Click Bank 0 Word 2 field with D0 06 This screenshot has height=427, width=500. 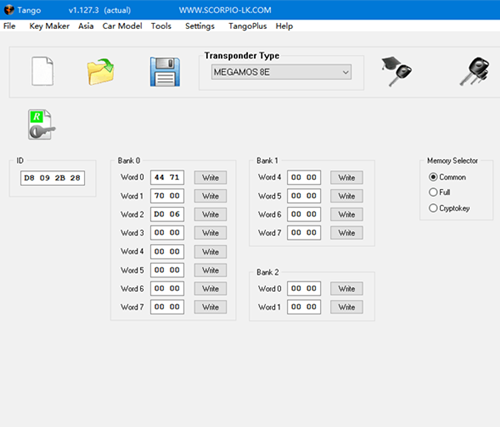pos(167,214)
